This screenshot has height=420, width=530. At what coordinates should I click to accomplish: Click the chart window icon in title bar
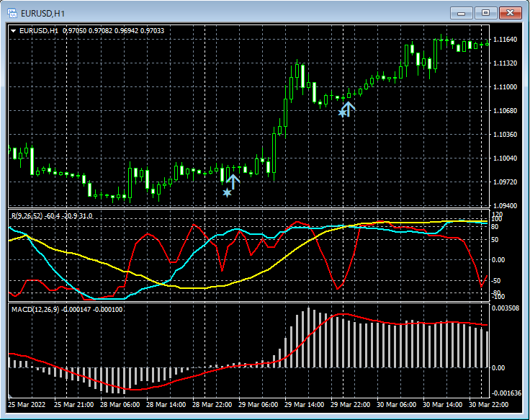[12, 13]
